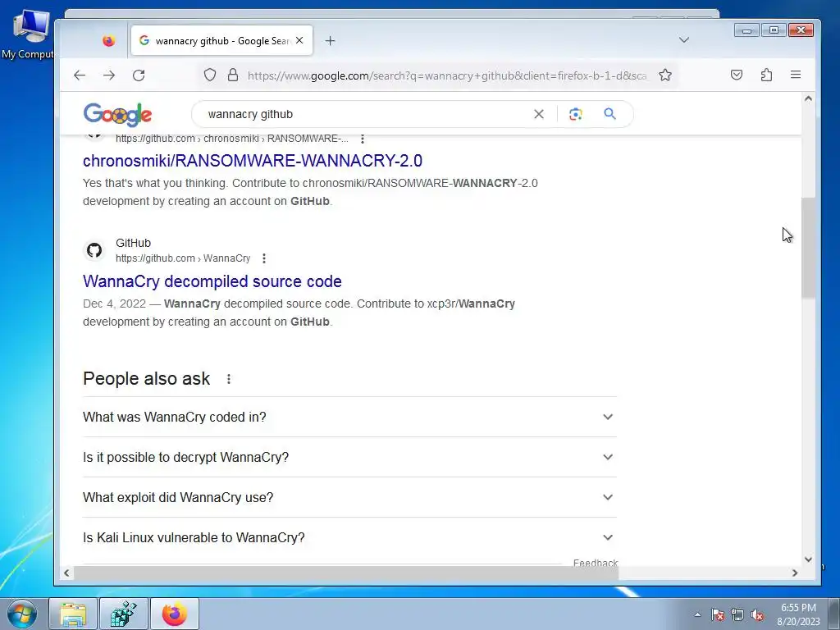840x630 pixels.
Task: Click the Show desktop button
Action: 834,614
